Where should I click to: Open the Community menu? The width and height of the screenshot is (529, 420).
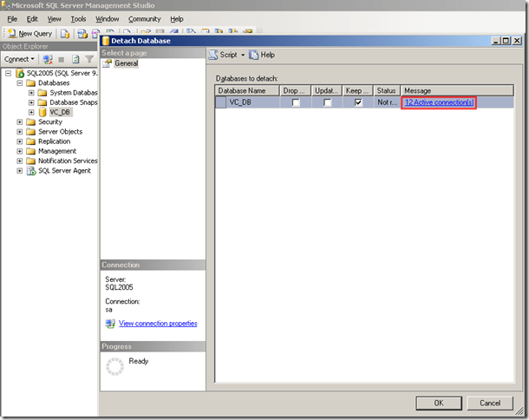pyautogui.click(x=144, y=18)
